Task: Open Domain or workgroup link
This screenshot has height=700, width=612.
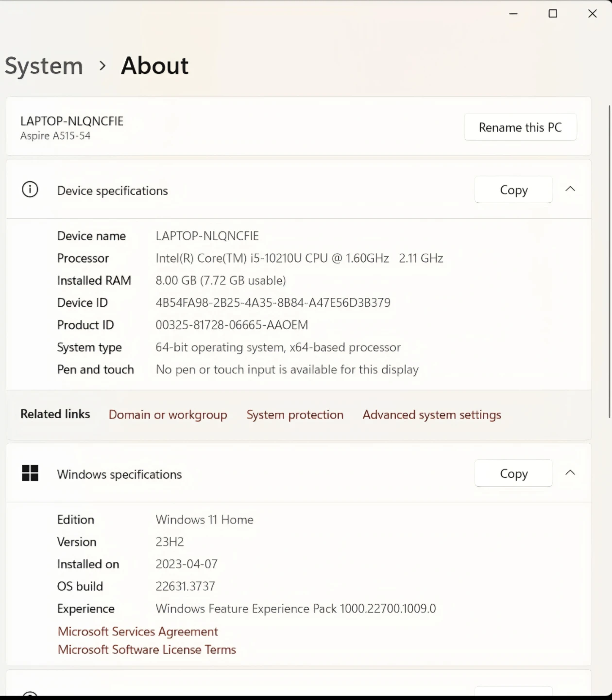Action: point(168,415)
